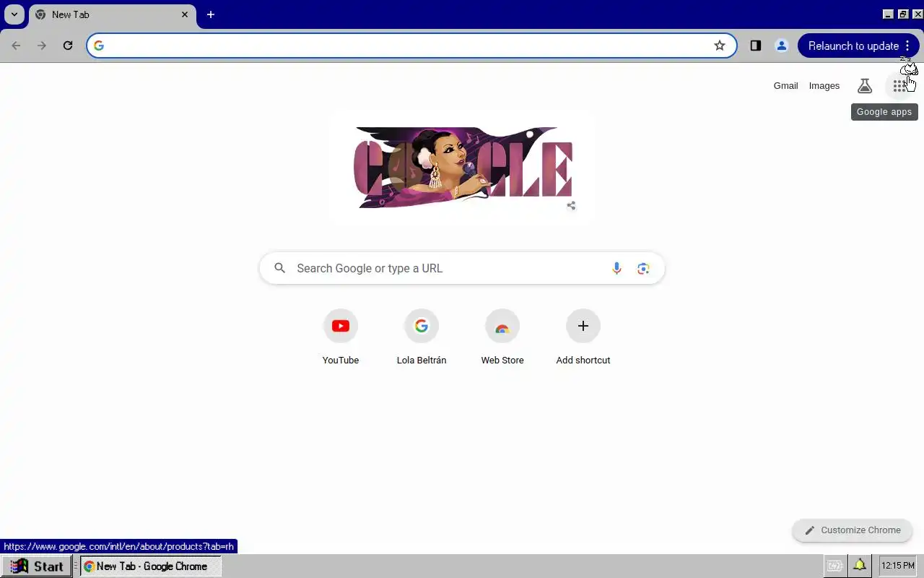Close the New Tab tab
Viewport: 924px width, 578px height.
click(185, 14)
